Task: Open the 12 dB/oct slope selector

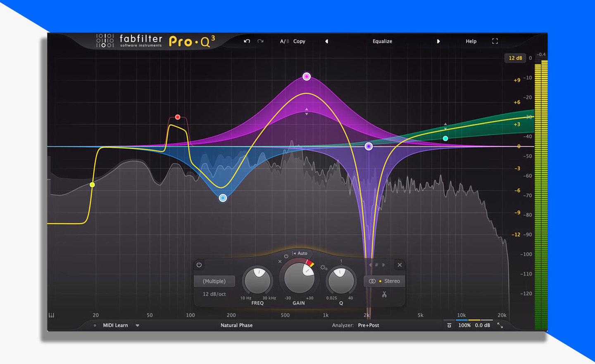Action: 214,294
